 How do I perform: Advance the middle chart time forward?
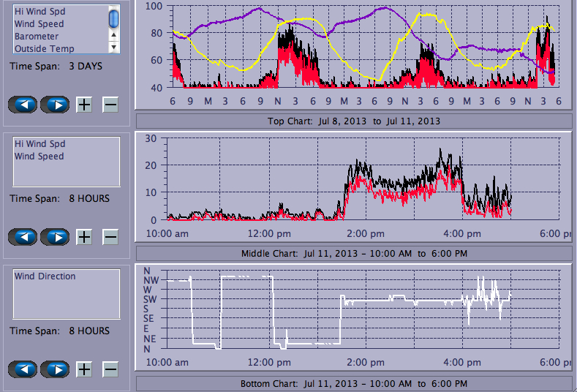coord(55,237)
